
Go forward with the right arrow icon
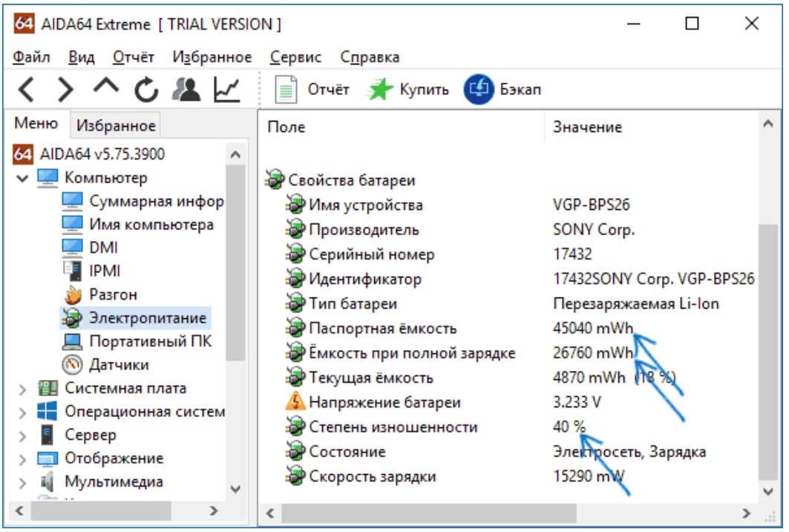[x=65, y=90]
